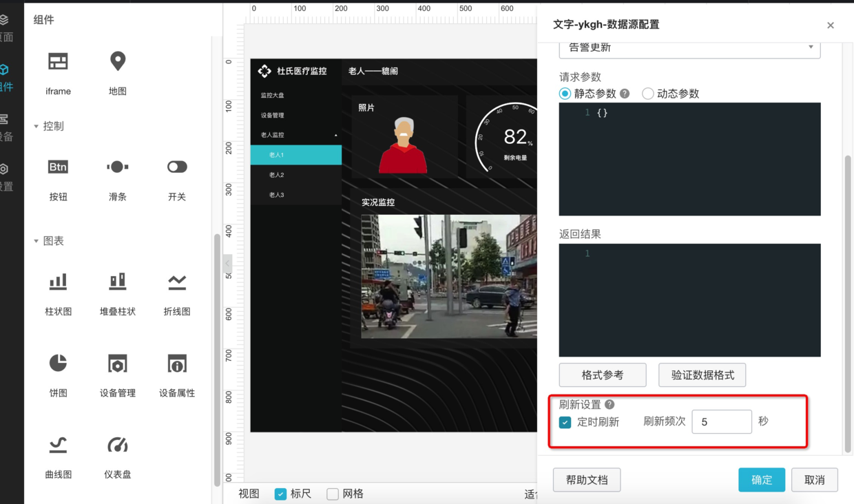
Task: Open the settings hexagon icon in sidebar
Action: click(4, 169)
